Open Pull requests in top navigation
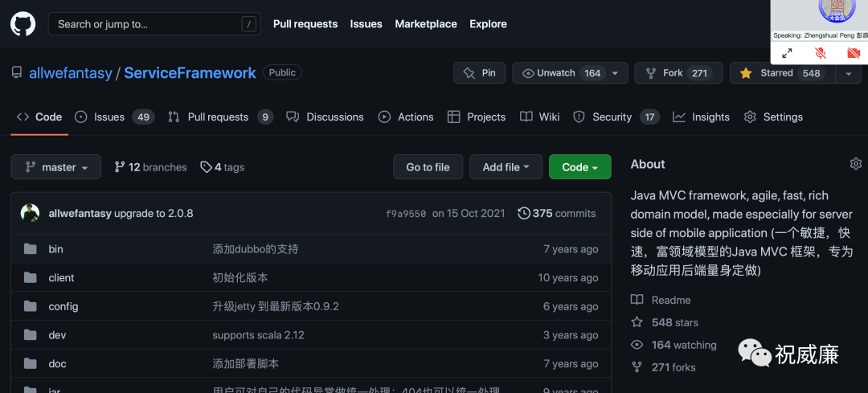 (x=305, y=24)
